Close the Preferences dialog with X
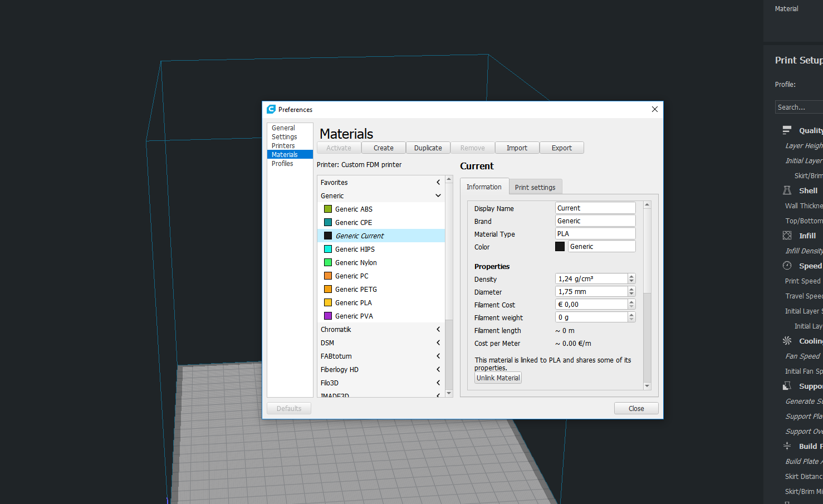This screenshot has height=504, width=823. [x=655, y=109]
